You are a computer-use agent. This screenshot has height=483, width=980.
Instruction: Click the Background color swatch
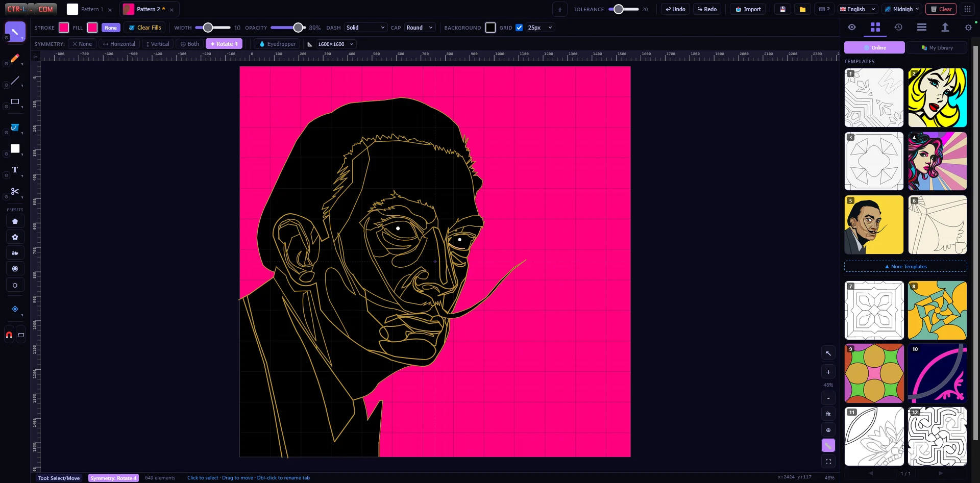(491, 28)
